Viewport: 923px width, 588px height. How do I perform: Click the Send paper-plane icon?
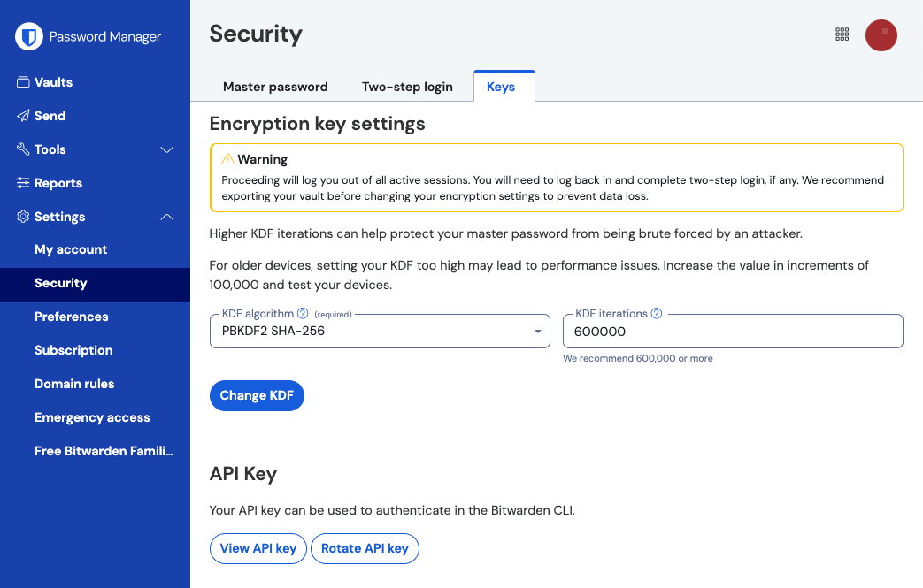pyautogui.click(x=24, y=116)
